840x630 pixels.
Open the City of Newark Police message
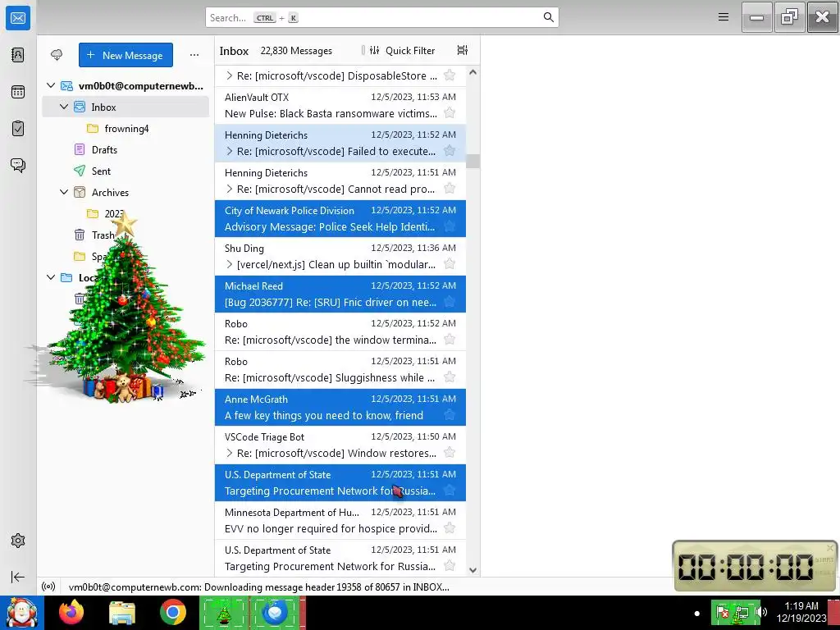pyautogui.click(x=340, y=218)
